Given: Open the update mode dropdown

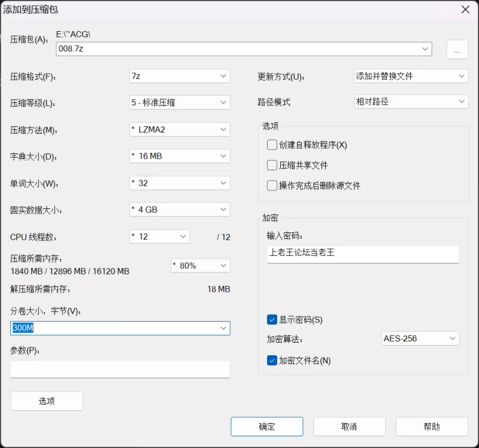Looking at the screenshot, I should [411, 76].
